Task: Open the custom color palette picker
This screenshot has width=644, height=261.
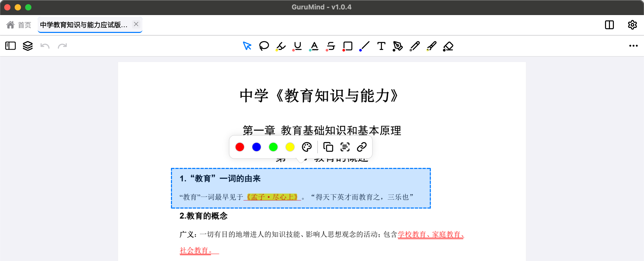Action: 307,147
